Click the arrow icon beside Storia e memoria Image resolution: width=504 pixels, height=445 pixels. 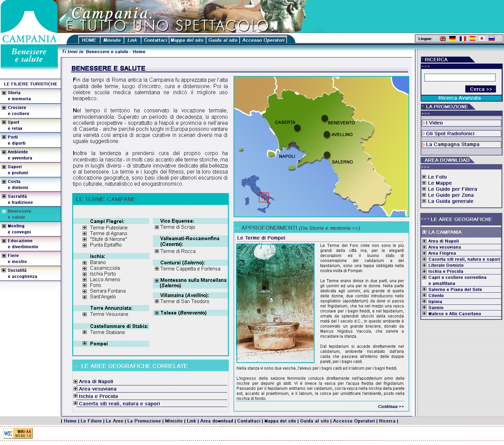pos(4,93)
